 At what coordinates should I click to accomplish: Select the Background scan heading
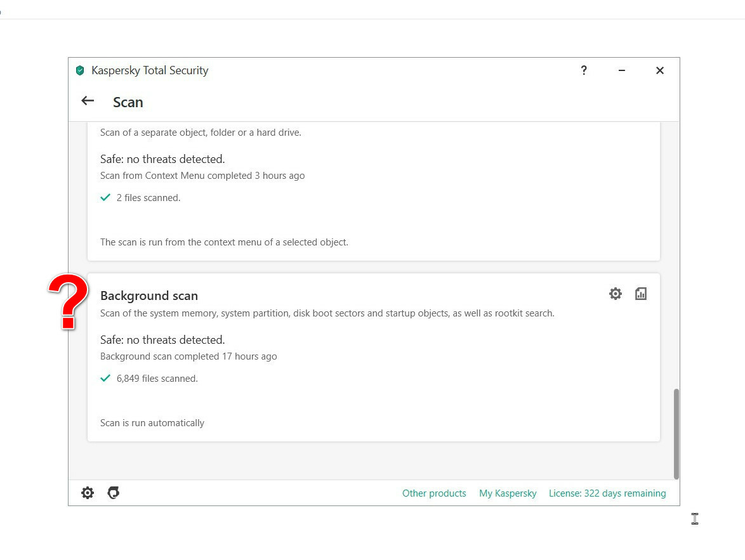148,296
